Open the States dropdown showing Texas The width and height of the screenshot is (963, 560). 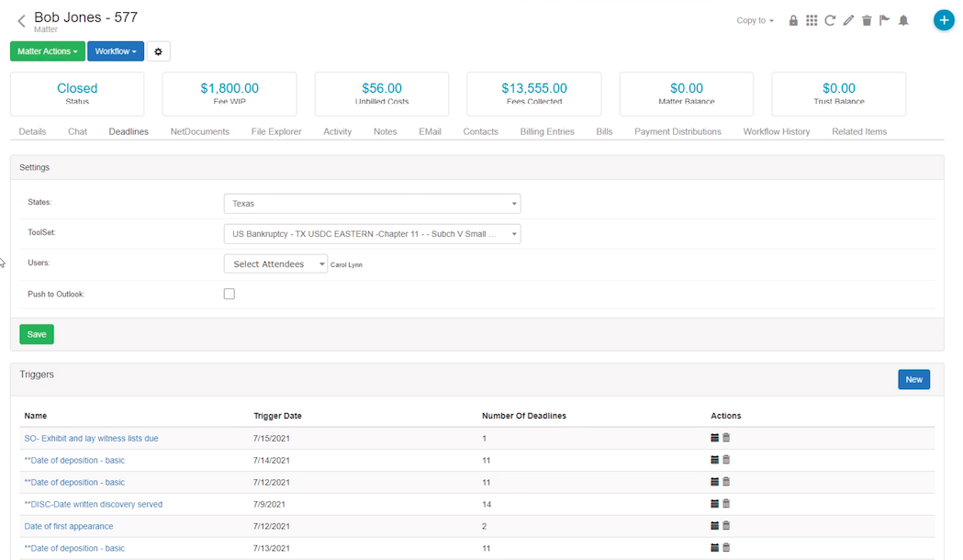click(x=372, y=203)
